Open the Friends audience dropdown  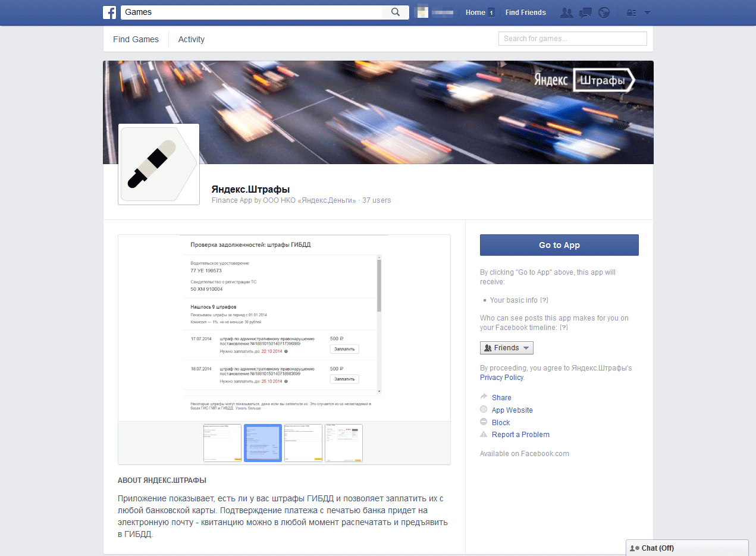pos(507,348)
